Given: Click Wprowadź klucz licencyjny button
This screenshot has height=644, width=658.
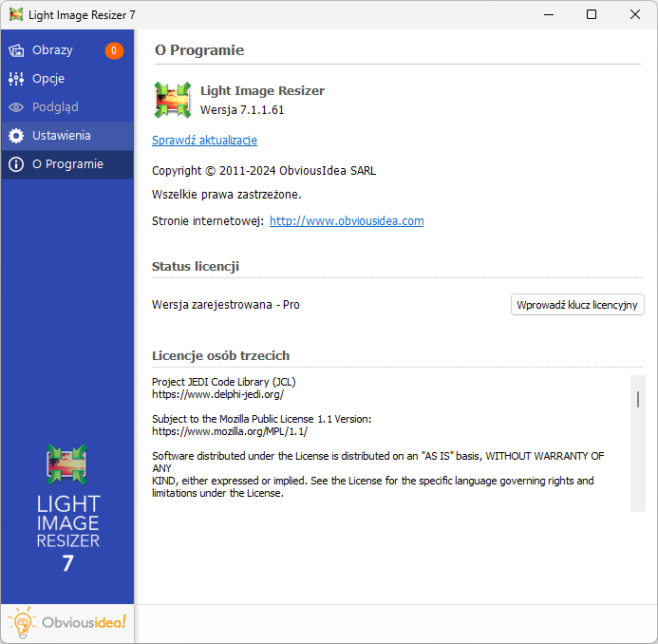Looking at the screenshot, I should coord(577,305).
